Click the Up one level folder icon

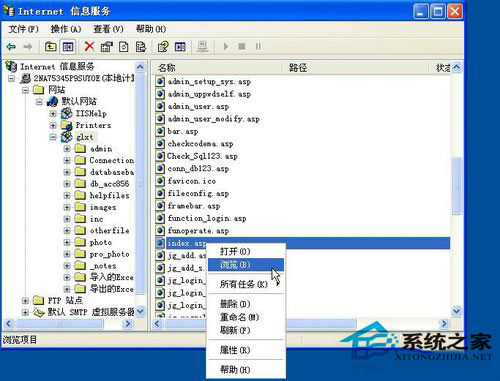click(x=50, y=47)
